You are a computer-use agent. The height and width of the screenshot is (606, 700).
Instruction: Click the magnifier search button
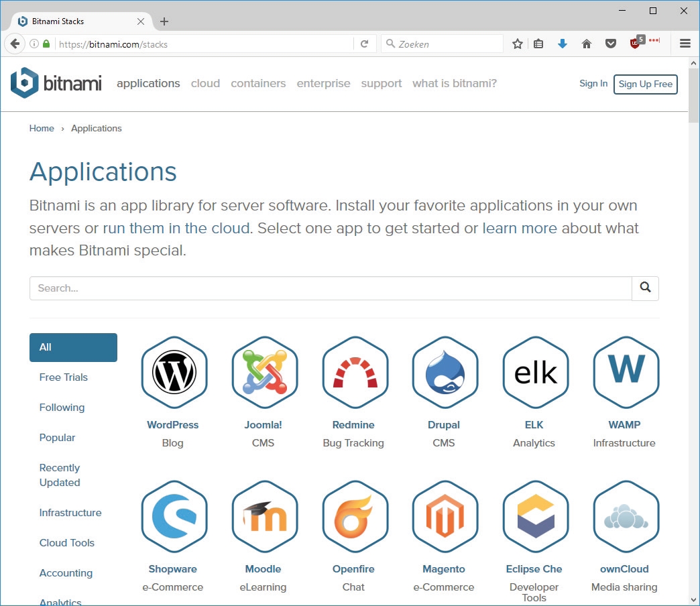pos(645,288)
